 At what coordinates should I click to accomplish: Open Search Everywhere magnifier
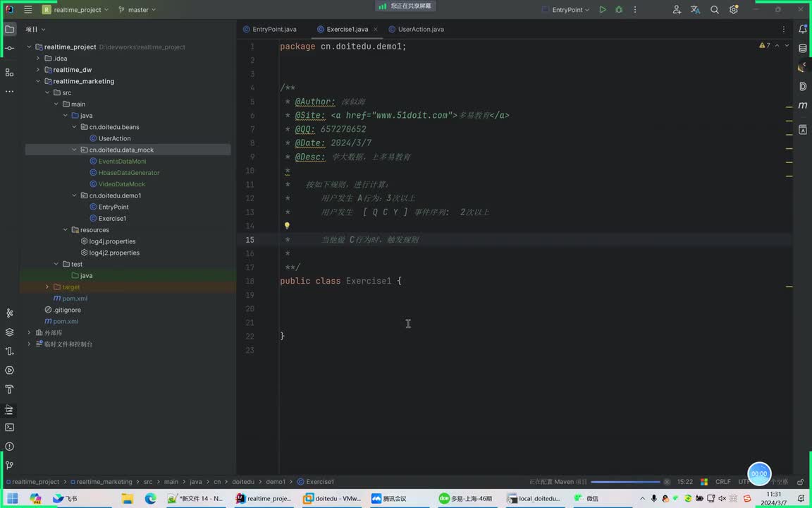[x=714, y=9]
